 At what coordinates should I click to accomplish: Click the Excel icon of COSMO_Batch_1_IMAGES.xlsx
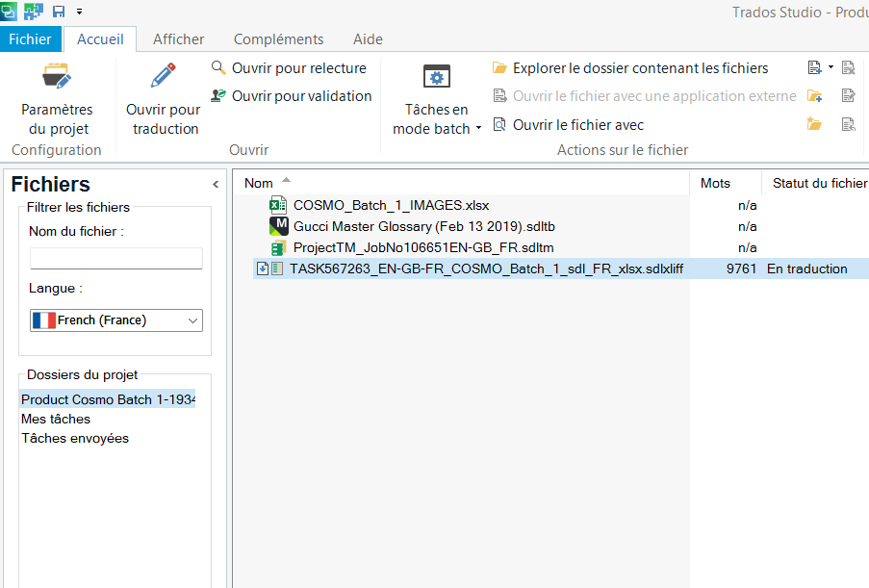point(278,205)
